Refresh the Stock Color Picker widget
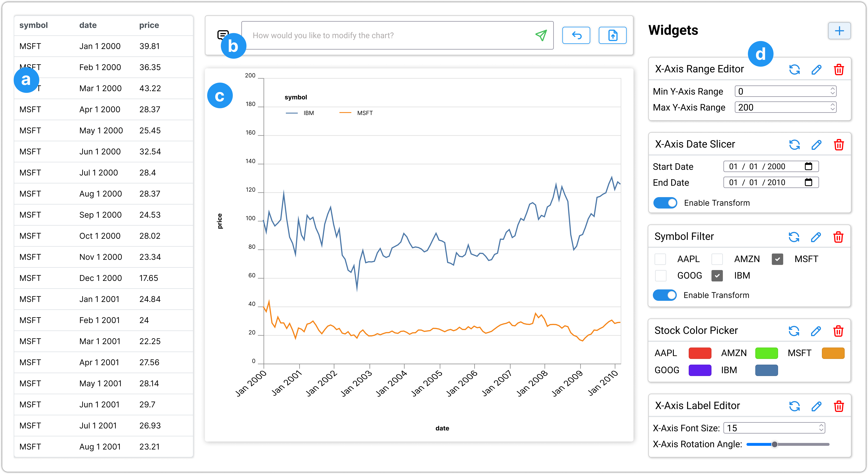 click(x=794, y=331)
